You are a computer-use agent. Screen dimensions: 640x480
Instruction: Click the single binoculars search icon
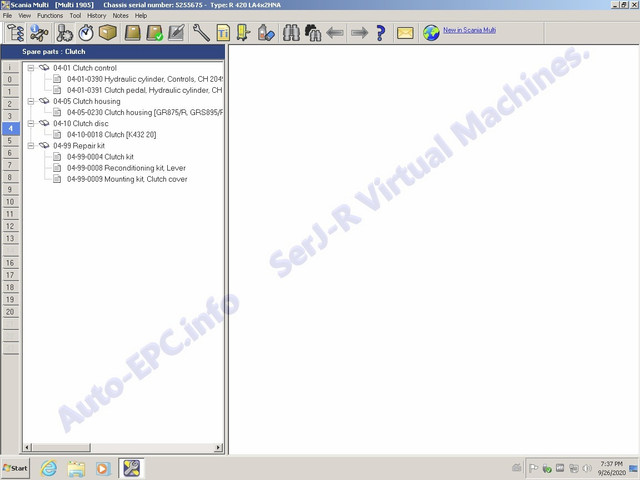tap(291, 33)
